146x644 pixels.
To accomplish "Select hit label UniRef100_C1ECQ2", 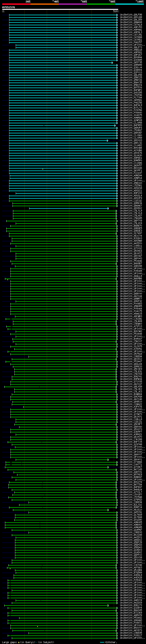I will 131,201.
